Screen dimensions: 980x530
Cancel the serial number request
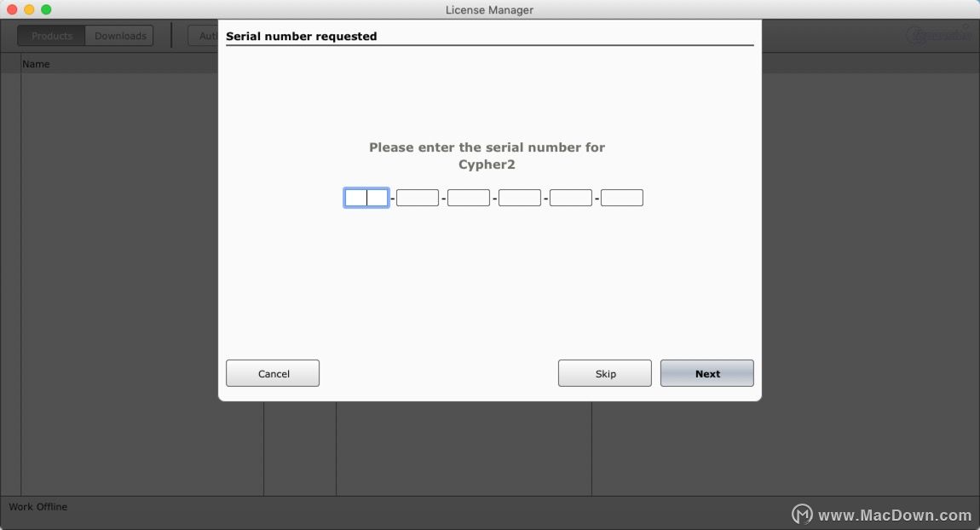point(273,373)
